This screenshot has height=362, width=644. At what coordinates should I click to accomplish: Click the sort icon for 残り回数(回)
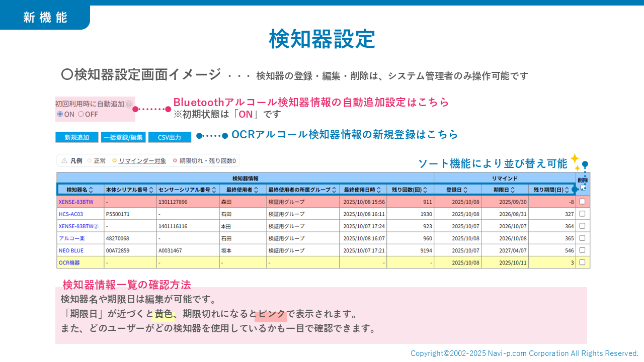(425, 190)
